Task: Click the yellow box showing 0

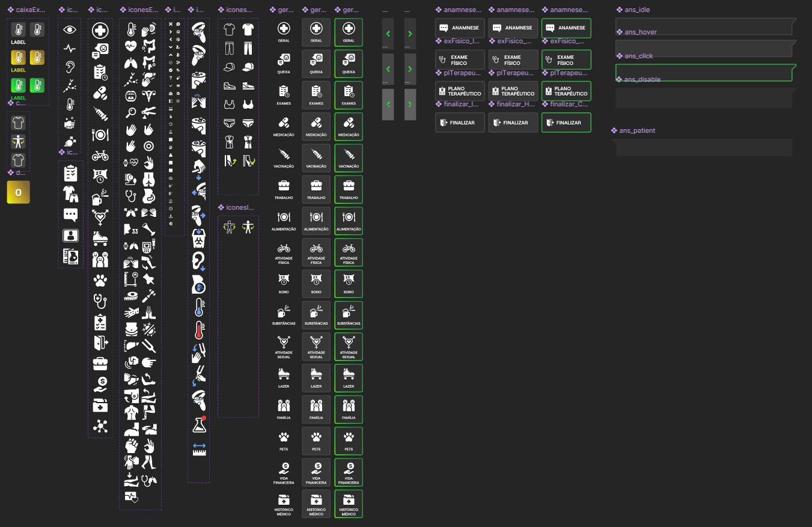Action: tap(18, 192)
